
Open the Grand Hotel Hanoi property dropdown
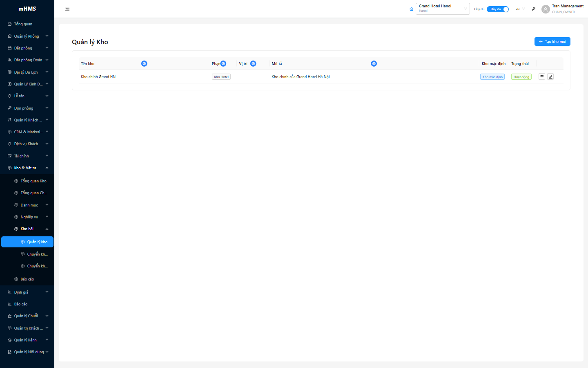click(x=442, y=9)
